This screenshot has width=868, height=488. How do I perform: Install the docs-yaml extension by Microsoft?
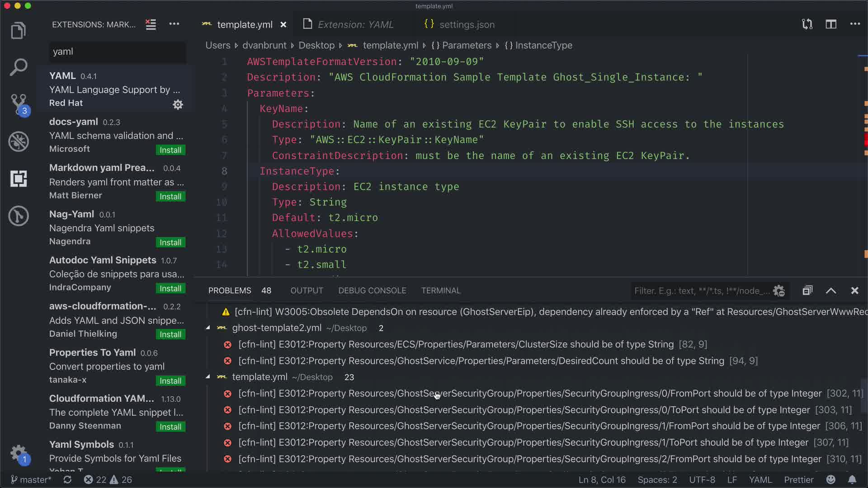[170, 150]
